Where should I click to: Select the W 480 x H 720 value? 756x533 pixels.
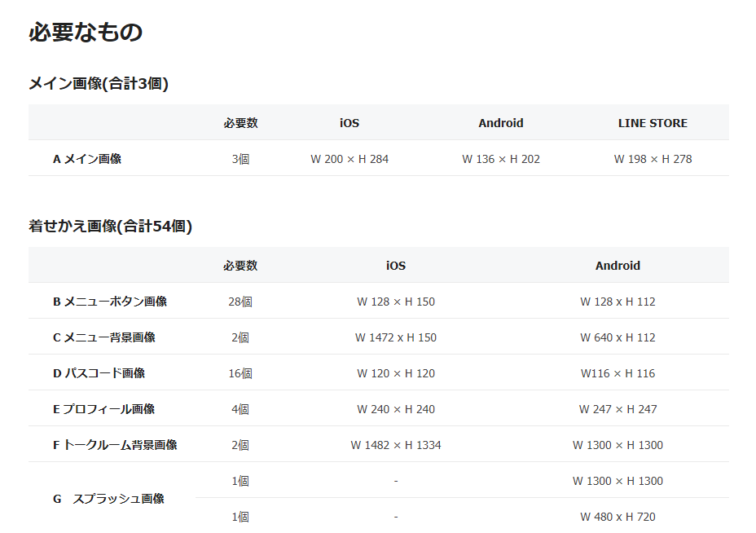(x=618, y=517)
